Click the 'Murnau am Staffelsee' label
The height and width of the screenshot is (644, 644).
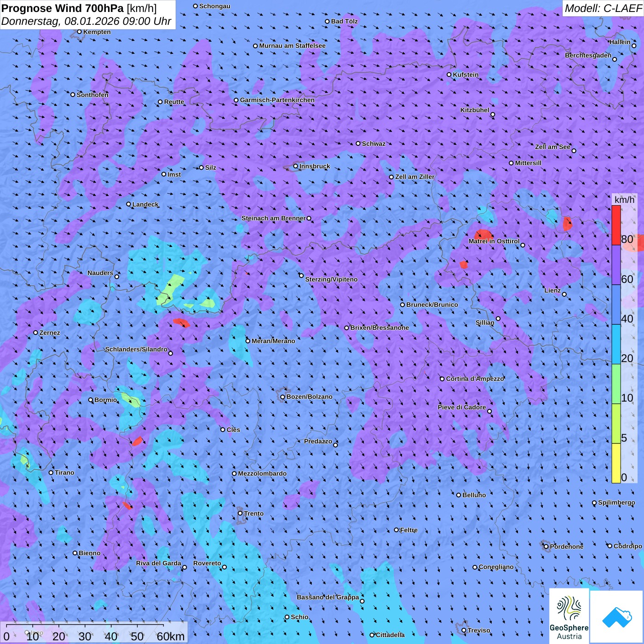293,46
